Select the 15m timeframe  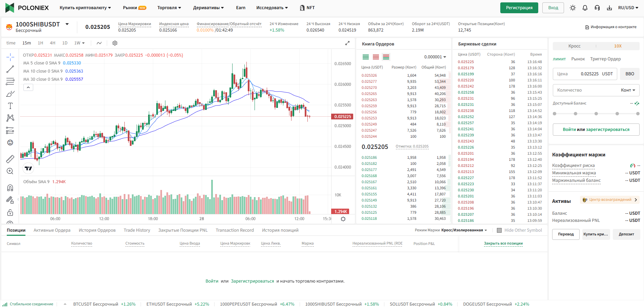26,43
